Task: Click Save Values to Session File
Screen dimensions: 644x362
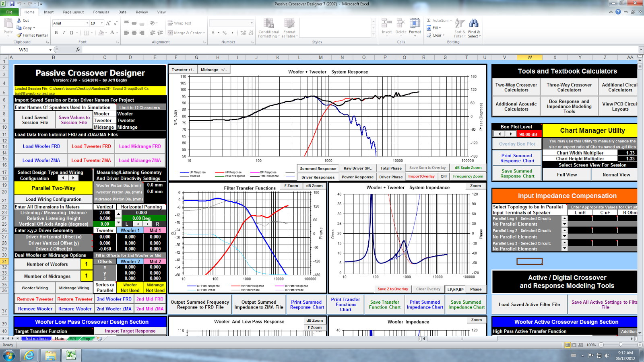Action: [74, 120]
